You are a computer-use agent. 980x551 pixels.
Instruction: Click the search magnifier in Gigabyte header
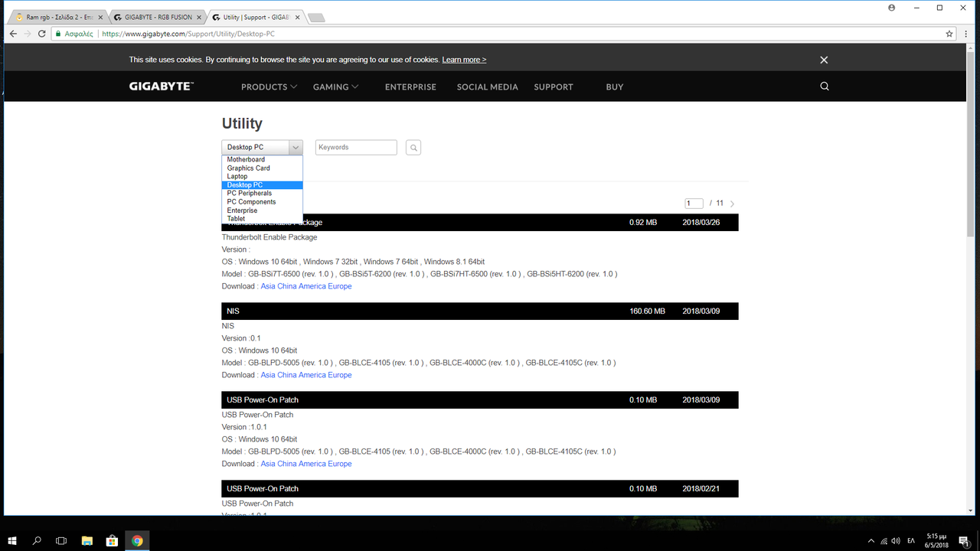coord(825,86)
